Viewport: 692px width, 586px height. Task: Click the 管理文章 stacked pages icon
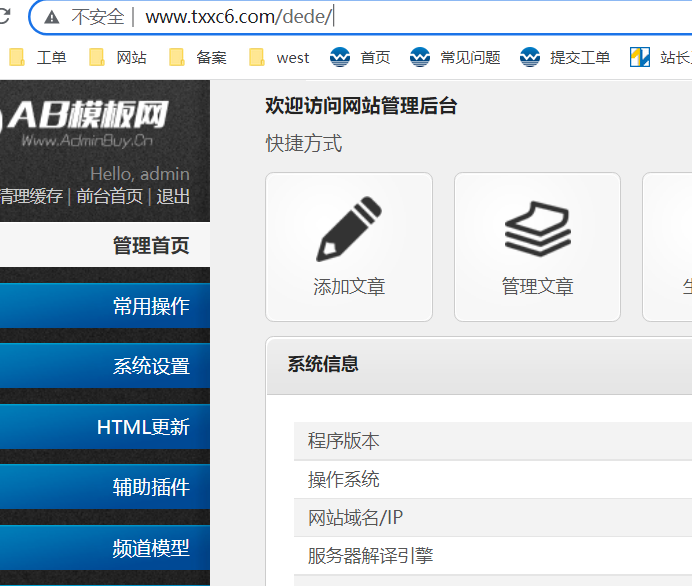(538, 229)
